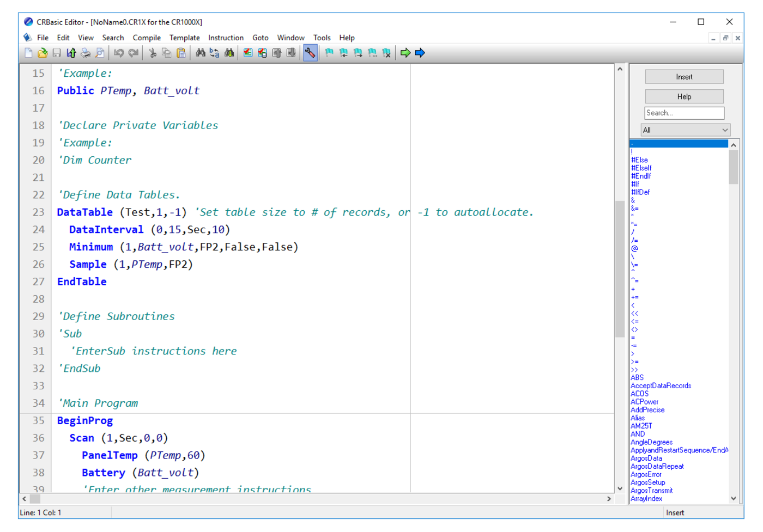The image size is (763, 532).
Task: Click the Replace (b to a) icon
Action: point(215,53)
